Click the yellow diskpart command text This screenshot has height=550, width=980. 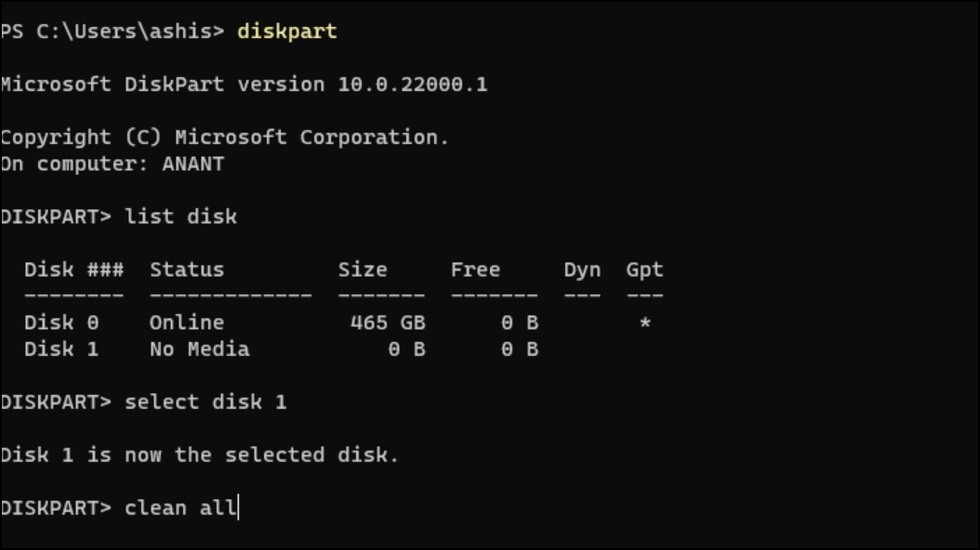pos(287,32)
